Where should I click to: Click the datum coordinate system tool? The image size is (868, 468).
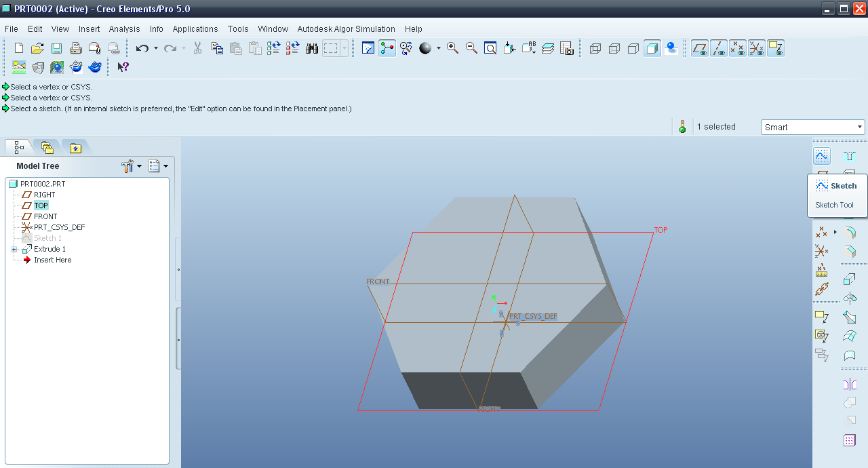(x=822, y=251)
